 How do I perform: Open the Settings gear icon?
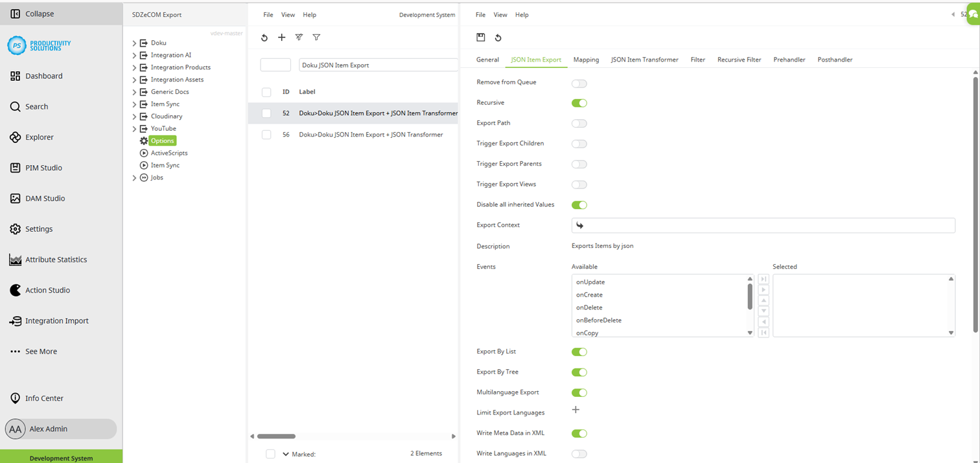click(x=15, y=229)
